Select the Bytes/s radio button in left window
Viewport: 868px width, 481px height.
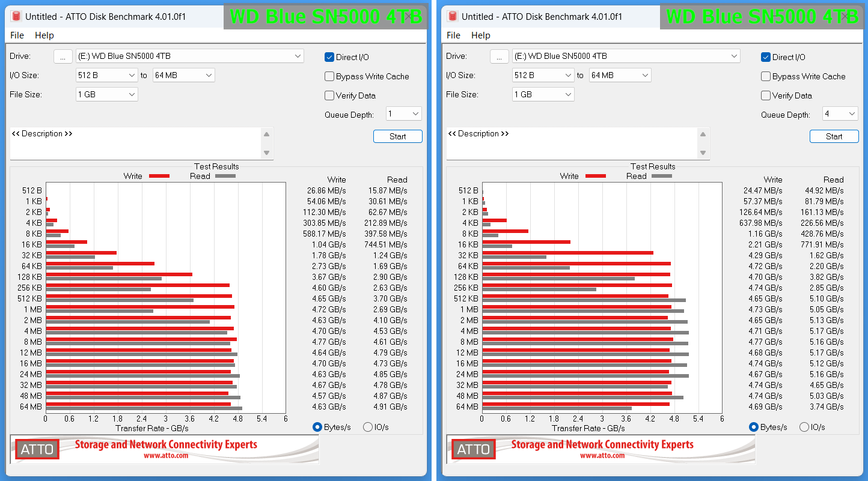click(317, 427)
